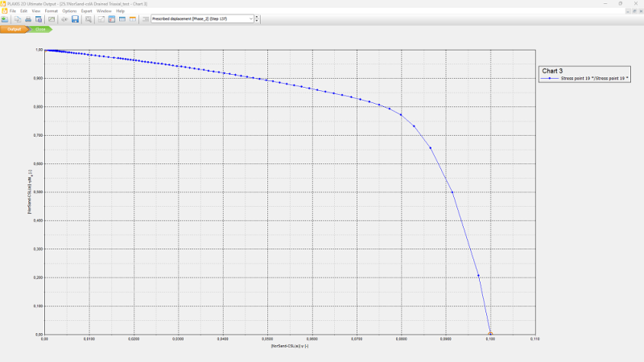Click the magnifier zoom icon in toolbar

[x=89, y=19]
